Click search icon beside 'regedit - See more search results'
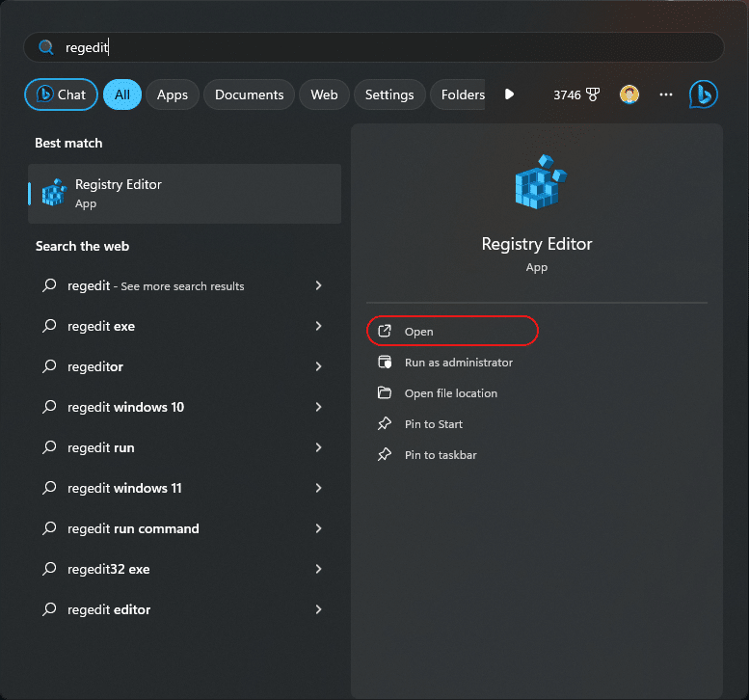This screenshot has width=749, height=700. 49,285
